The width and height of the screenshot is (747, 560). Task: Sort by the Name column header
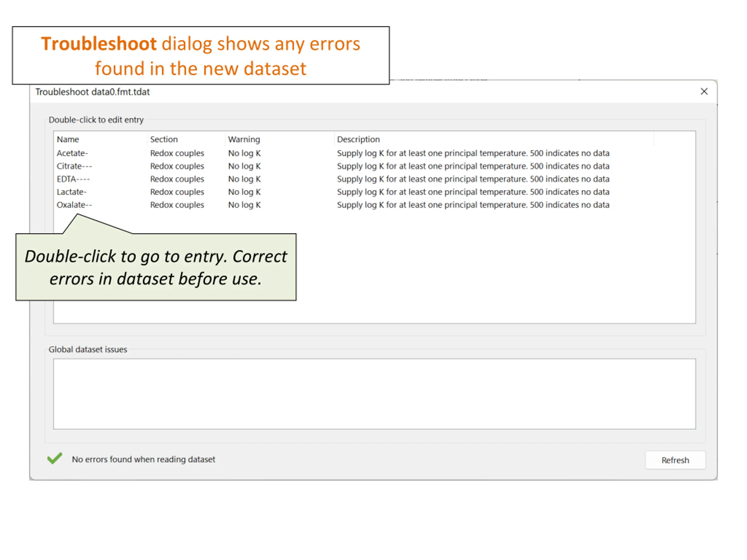(x=68, y=139)
